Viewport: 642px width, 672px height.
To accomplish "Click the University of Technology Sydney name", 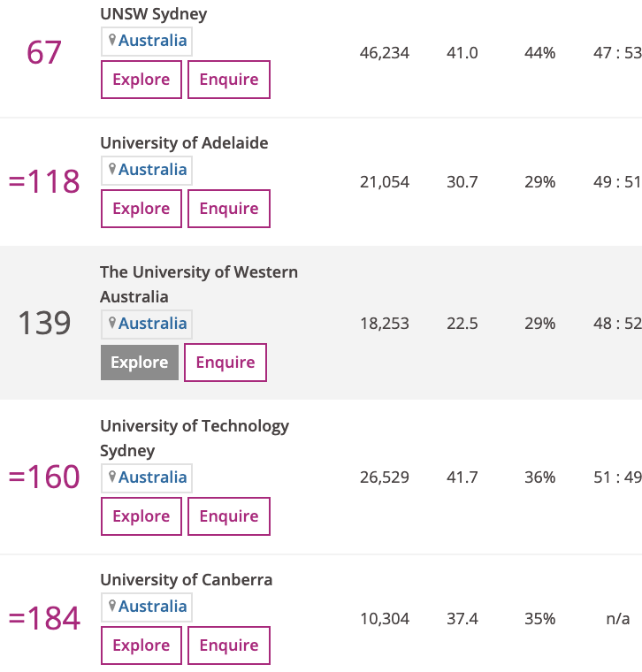I will point(194,426).
